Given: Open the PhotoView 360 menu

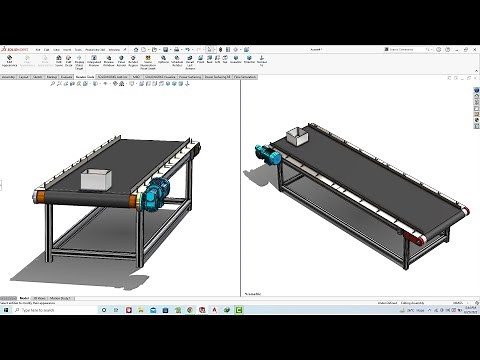Looking at the screenshot, I should (95, 50).
